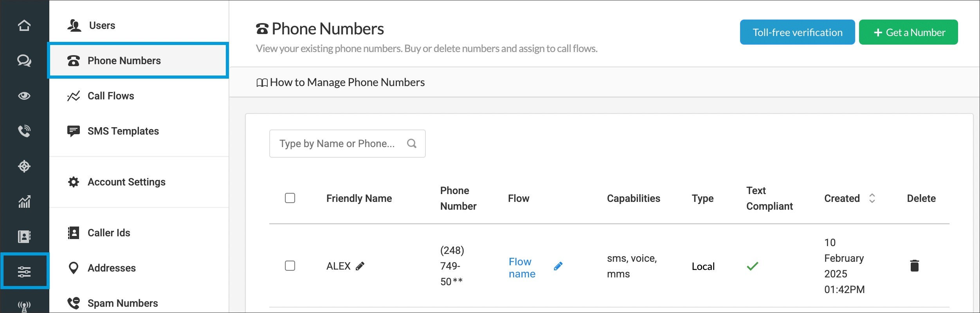980x313 pixels.
Task: Focus the Name or Phone search field
Action: (x=337, y=144)
